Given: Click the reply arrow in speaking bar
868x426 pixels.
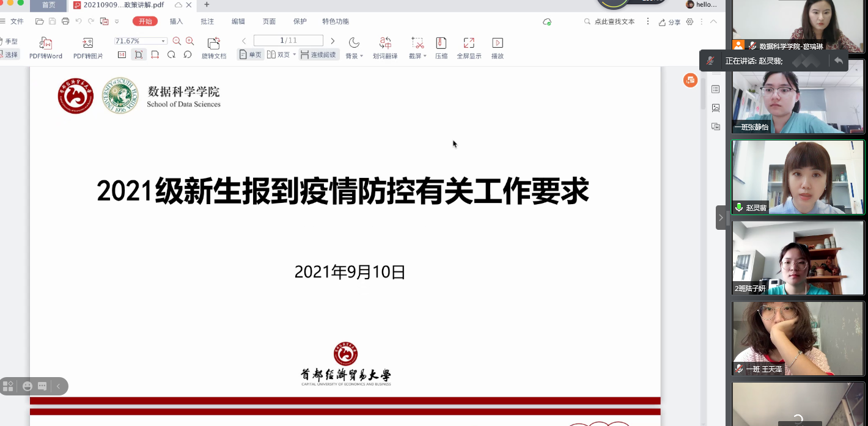Looking at the screenshot, I should [x=839, y=61].
